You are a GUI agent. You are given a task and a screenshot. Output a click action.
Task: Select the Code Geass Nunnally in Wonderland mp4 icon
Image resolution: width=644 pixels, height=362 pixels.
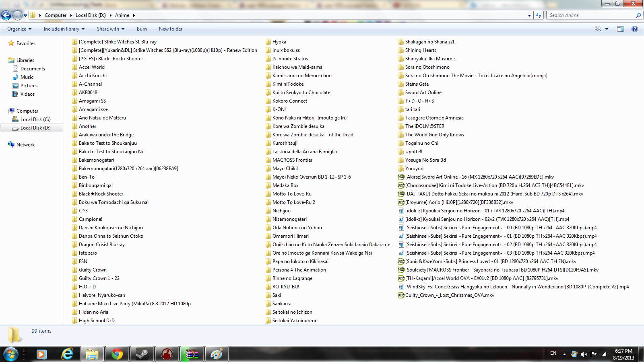[401, 287]
